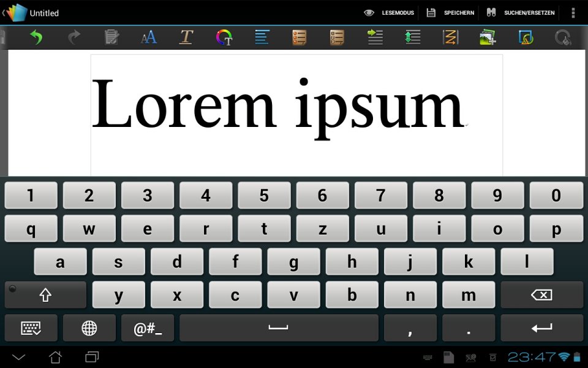Viewport: 588px width, 368px height.
Task: Open the text style T tool
Action: pos(186,37)
